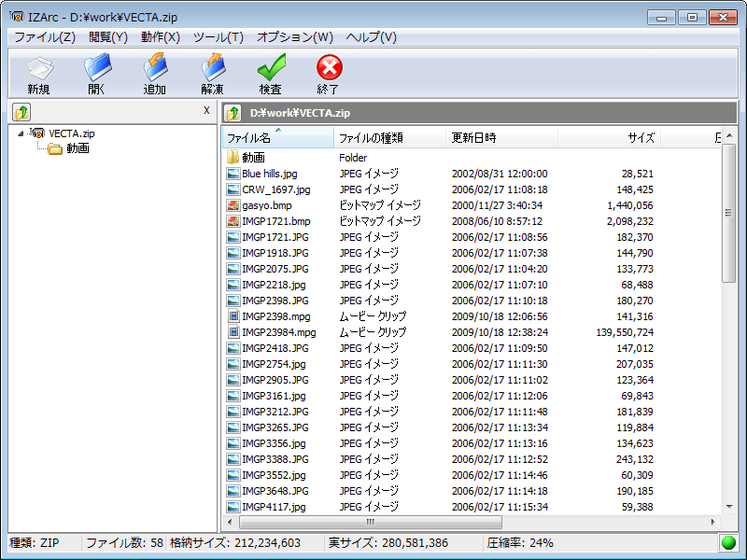
Task: Click the IMGP1721.JPG file icon
Action: [233, 237]
